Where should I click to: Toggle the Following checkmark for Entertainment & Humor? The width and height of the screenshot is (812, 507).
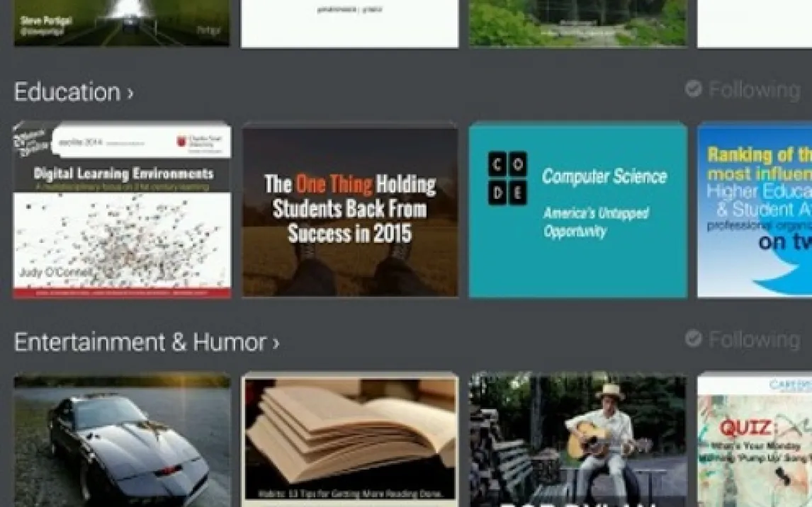click(693, 338)
